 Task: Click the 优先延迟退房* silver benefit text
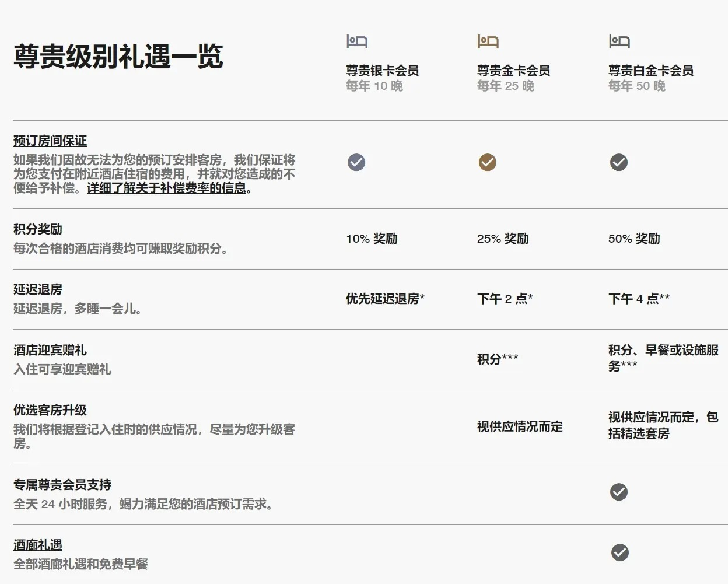[x=385, y=299]
